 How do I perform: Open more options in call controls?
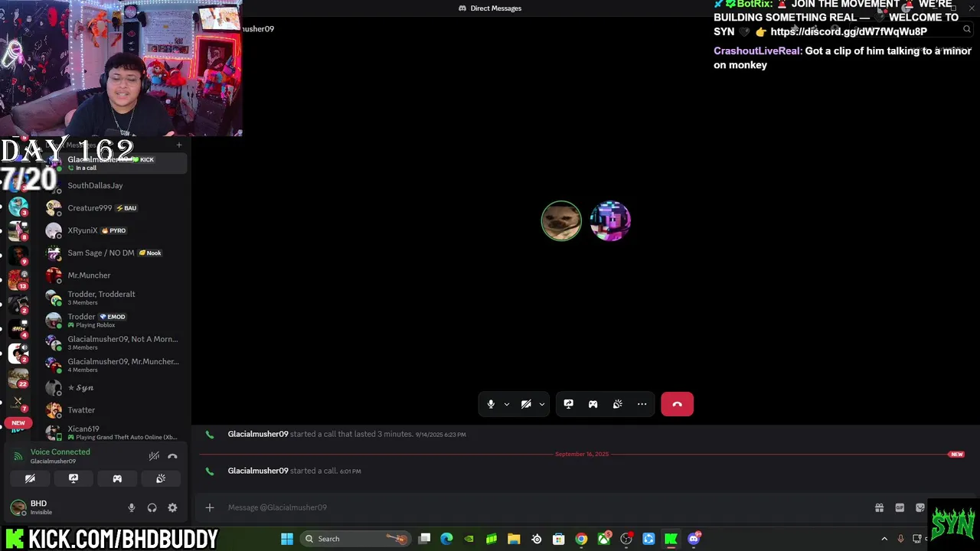pyautogui.click(x=642, y=404)
